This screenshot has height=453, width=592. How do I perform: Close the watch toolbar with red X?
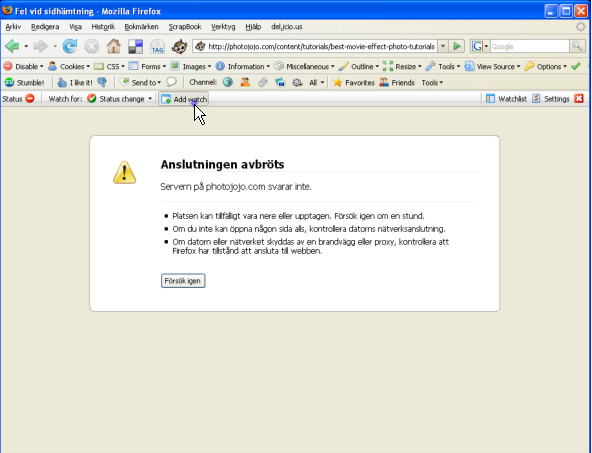coord(579,99)
